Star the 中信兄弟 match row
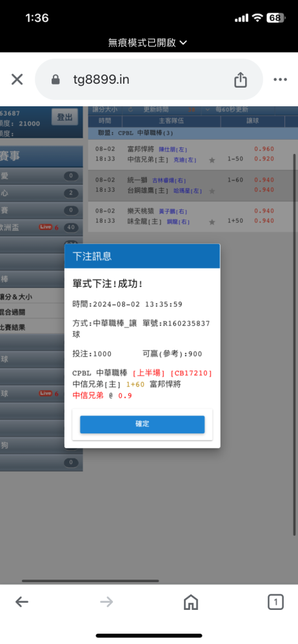This screenshot has height=644, width=298. coord(212,160)
